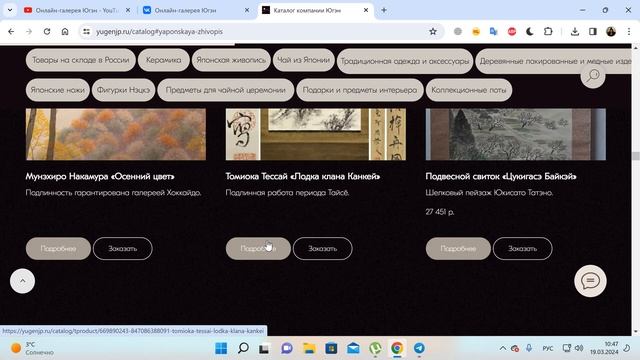Open the browser home page
Viewport: 640px width, 360px height.
tap(65, 31)
